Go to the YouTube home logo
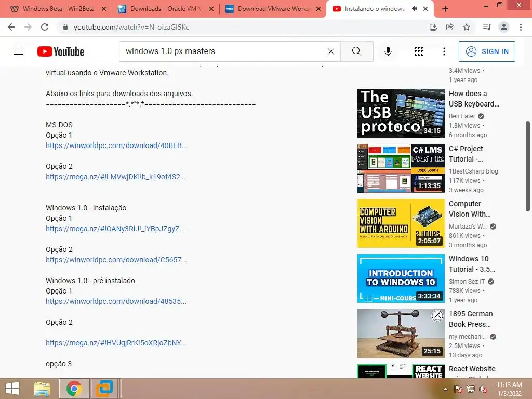The image size is (532, 399). [61, 51]
